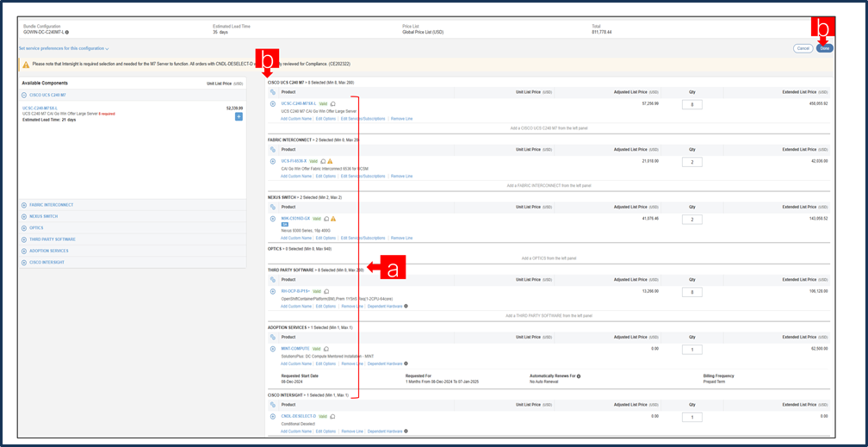Viewport: 868px width, 447px height.
Task: Click Edit Options for RH-OCP-B-P1S=
Action: pos(325,306)
